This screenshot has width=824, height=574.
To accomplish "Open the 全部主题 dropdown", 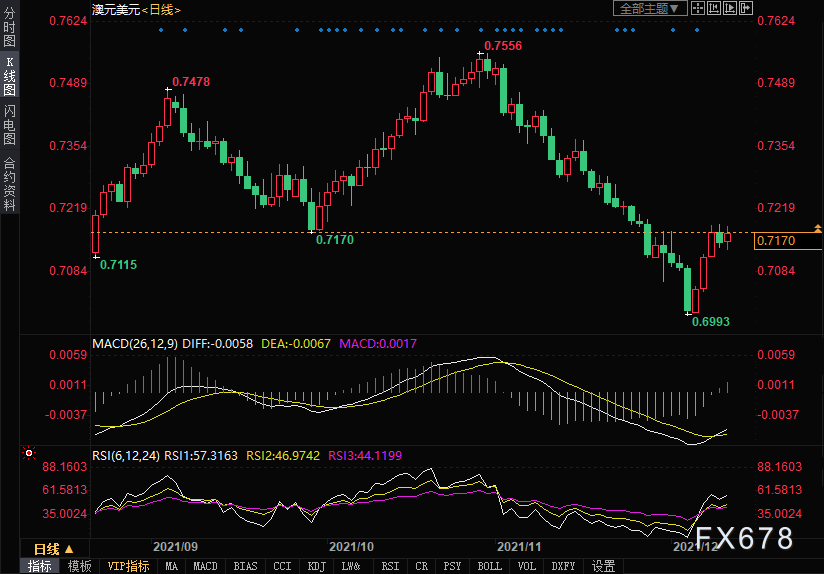I will click(x=649, y=9).
